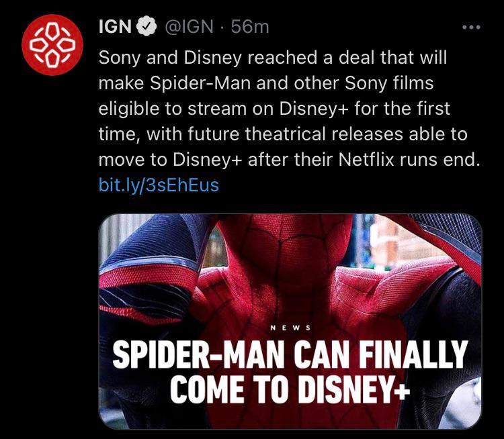Click the tweet line starting 'Sony and Disney reached'
504x439 pixels.
click(273, 58)
